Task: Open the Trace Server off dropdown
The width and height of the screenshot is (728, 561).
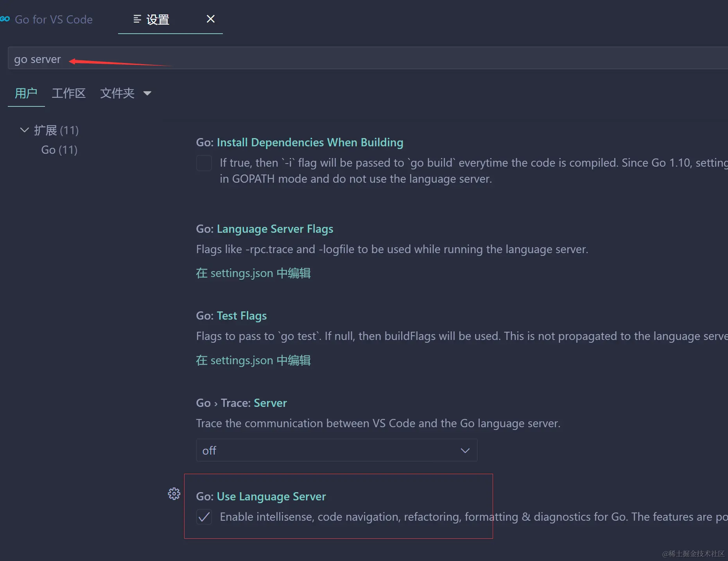Action: tap(337, 450)
